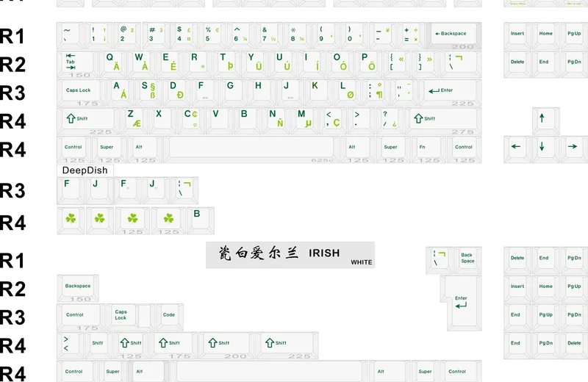The height and width of the screenshot is (382, 588).
Task: Click the Fn keycap
Action: click(x=429, y=150)
